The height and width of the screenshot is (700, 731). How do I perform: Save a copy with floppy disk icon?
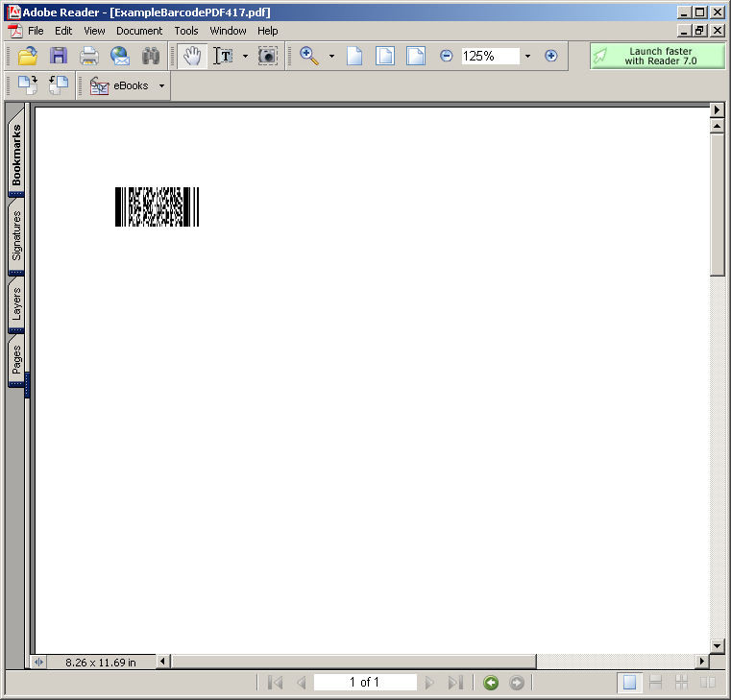pos(59,56)
